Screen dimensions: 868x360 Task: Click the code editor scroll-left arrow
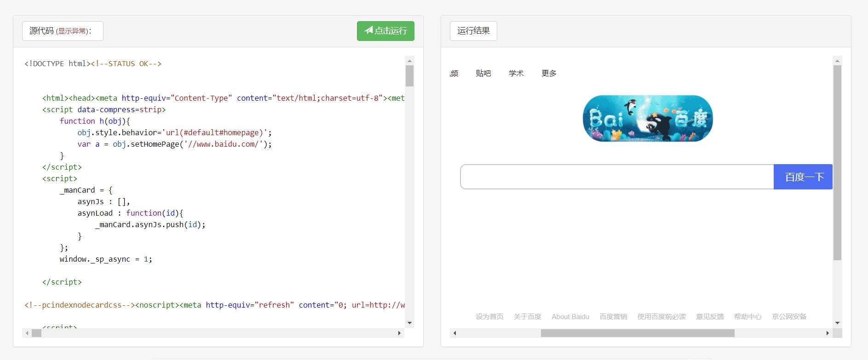click(x=27, y=333)
